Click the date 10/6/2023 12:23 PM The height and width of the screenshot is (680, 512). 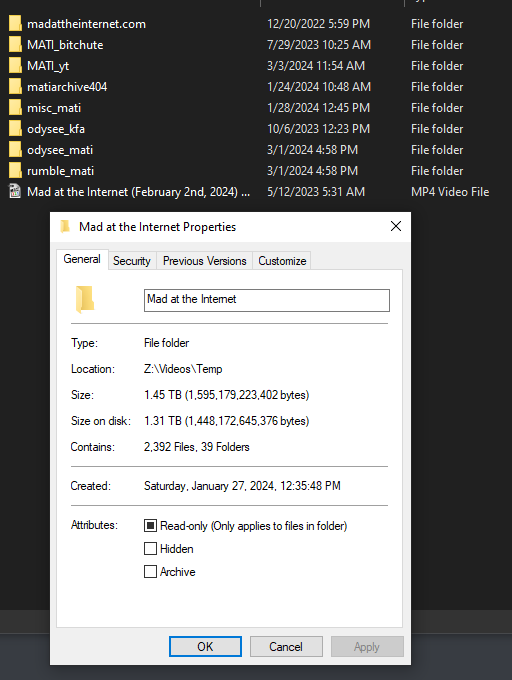(x=318, y=129)
